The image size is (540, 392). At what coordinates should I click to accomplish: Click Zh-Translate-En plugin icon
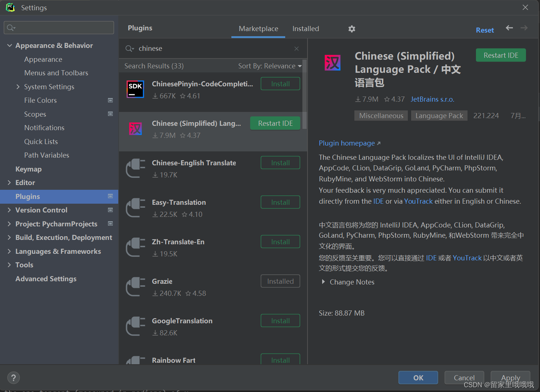tap(135, 247)
